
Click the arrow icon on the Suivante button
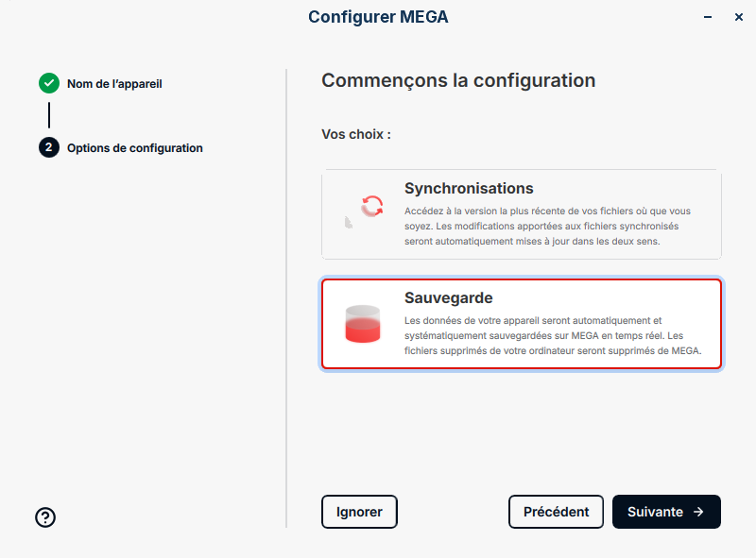698,512
